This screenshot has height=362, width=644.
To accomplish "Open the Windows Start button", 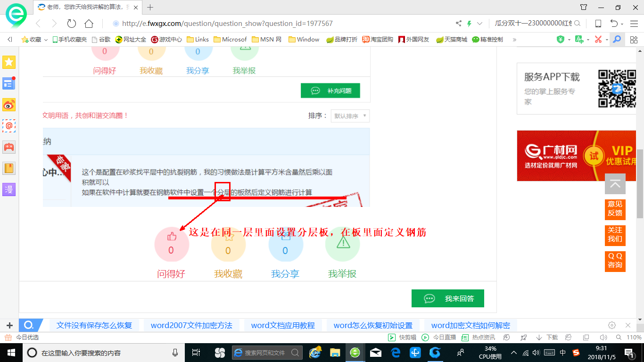I will 11,353.
